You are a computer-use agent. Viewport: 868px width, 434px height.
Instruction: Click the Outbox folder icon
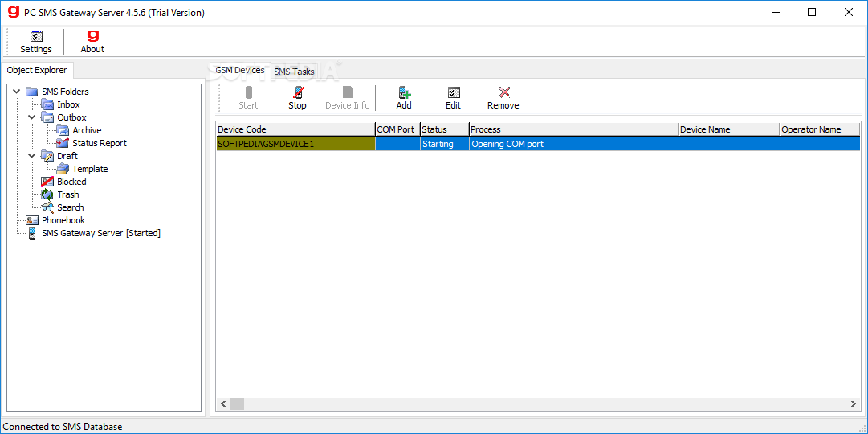point(47,117)
